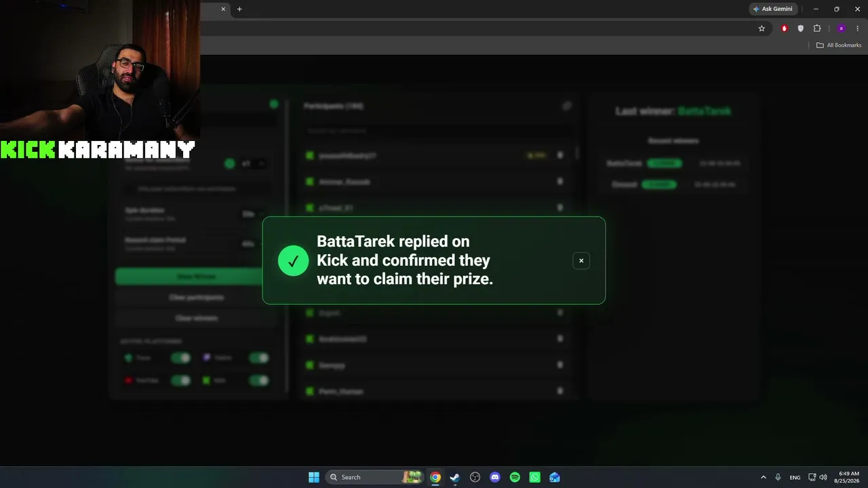868x488 pixels.
Task: Open WhatsApp from the taskbar
Action: (x=535, y=477)
